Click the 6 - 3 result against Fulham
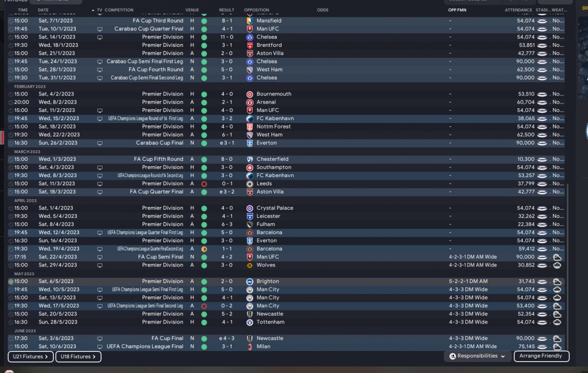Image resolution: width=588 pixels, height=373 pixels. coord(226,224)
